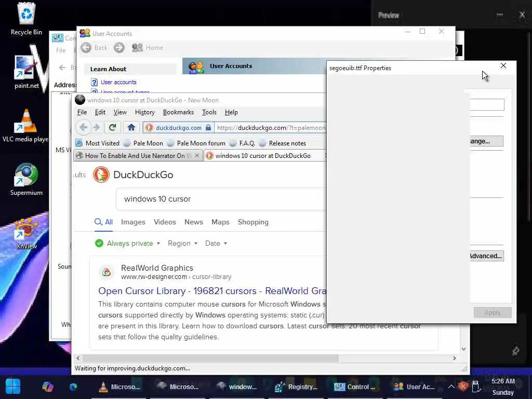Open the Release notes bookmark

coord(283,143)
